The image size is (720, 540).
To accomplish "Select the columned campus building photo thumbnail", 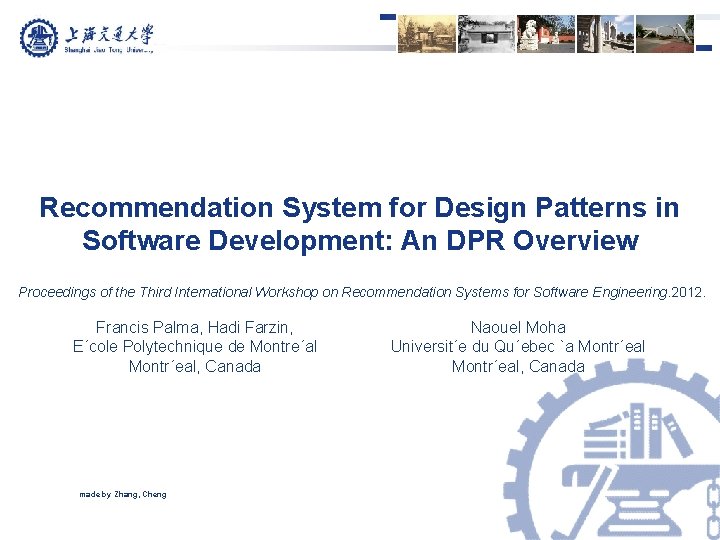I will coord(606,34).
